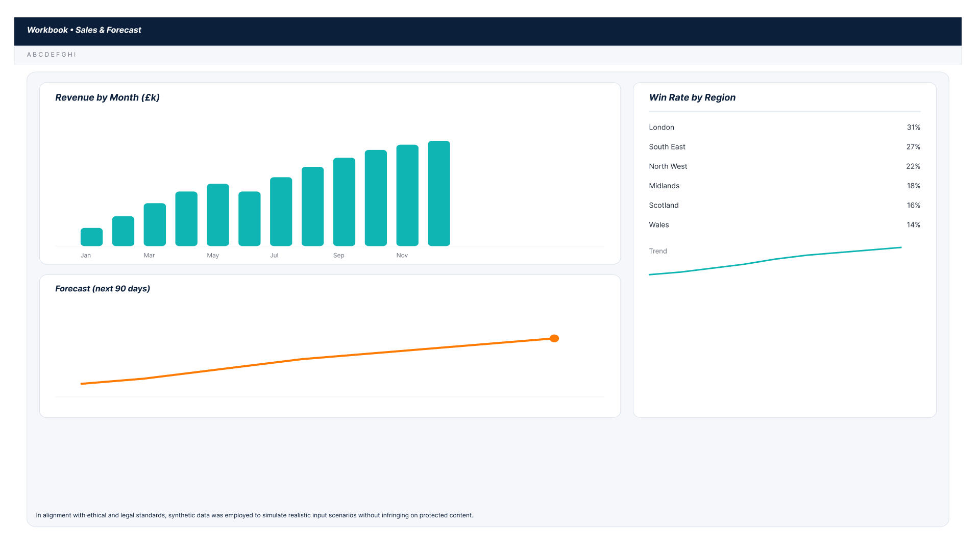Click the Revenue by Month chart title
The image size is (980, 551).
pos(107,97)
